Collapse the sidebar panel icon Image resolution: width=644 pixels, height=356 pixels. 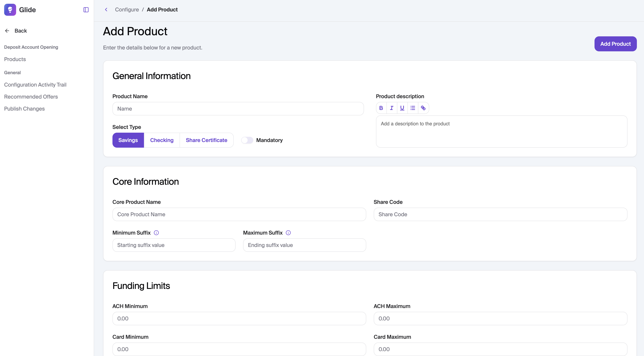point(86,10)
